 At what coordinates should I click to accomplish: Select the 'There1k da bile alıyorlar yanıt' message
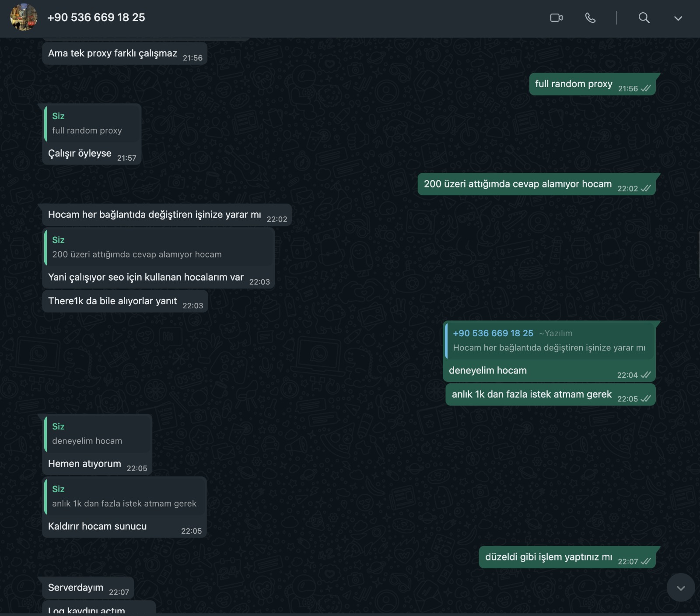coord(125,301)
